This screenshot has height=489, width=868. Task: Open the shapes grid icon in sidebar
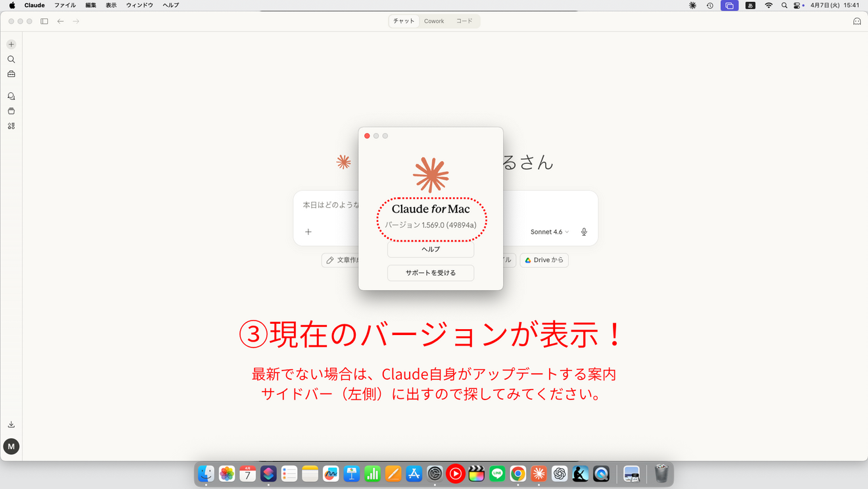coord(11,126)
